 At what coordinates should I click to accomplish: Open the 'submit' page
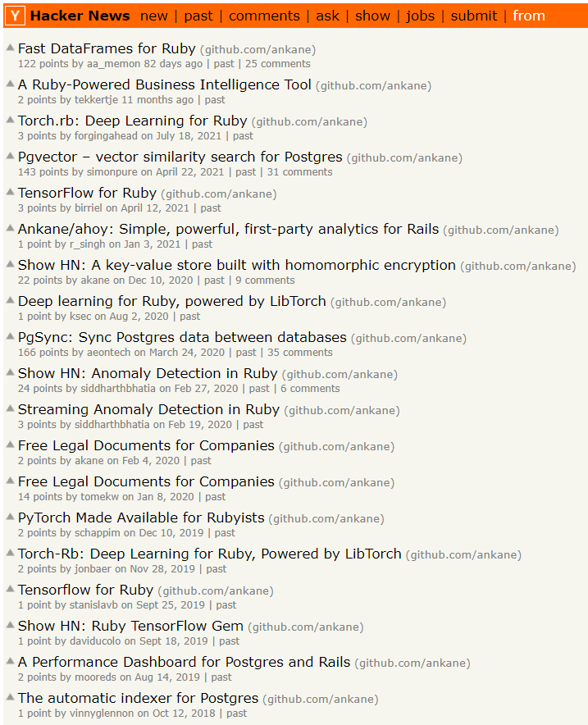tap(476, 15)
